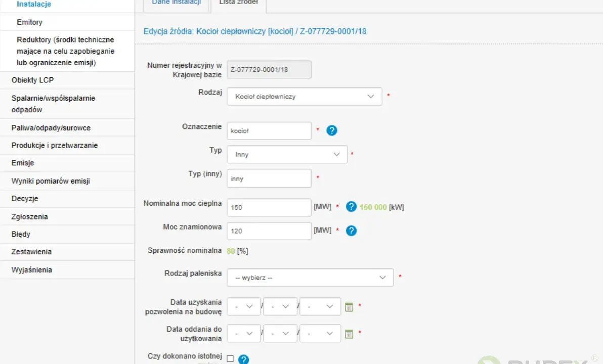Open the first dropdown of Data uzyskania pozwolenia
The width and height of the screenshot is (603, 364).
pos(244,307)
